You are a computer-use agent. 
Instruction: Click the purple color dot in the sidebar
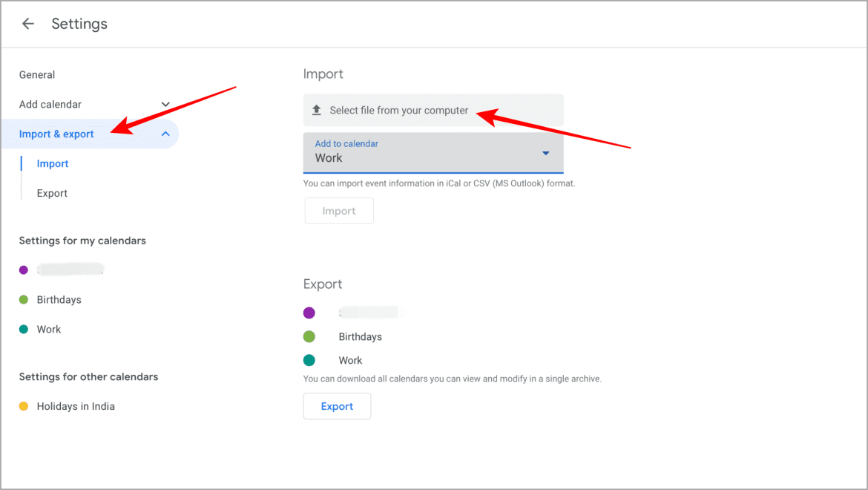coord(24,270)
